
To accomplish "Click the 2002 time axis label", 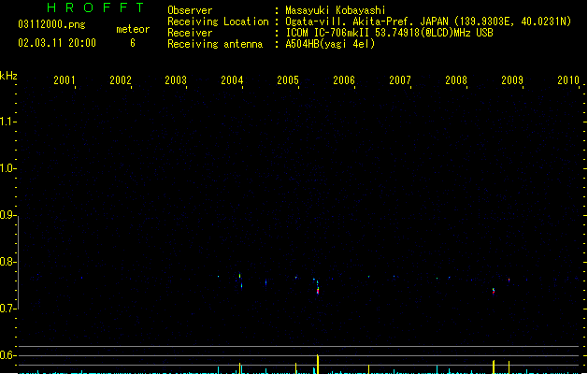I will point(121,79).
